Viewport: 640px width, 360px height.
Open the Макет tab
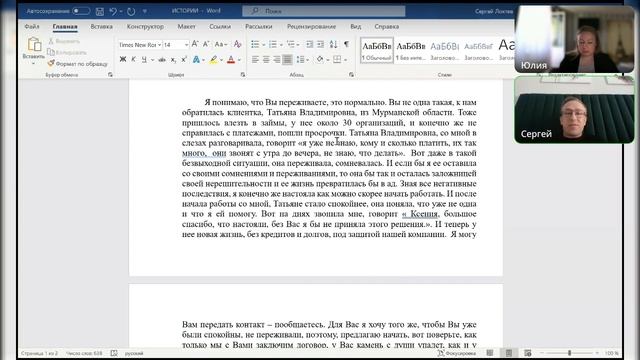[187, 27]
